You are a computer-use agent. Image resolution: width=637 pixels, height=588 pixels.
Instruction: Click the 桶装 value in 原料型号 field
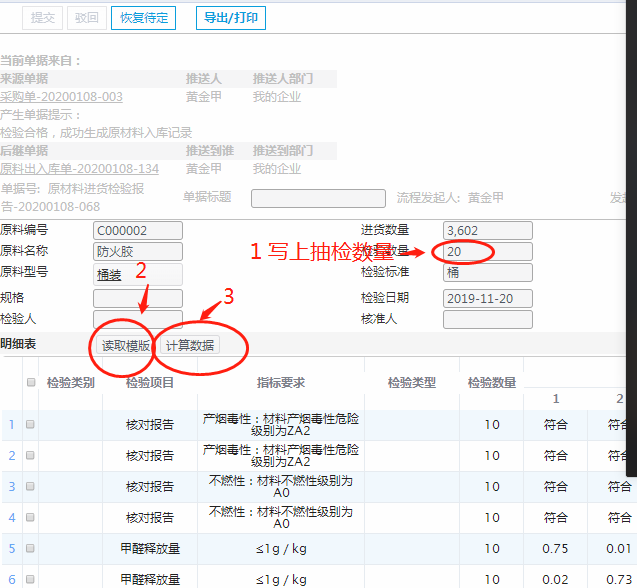[x=110, y=275]
